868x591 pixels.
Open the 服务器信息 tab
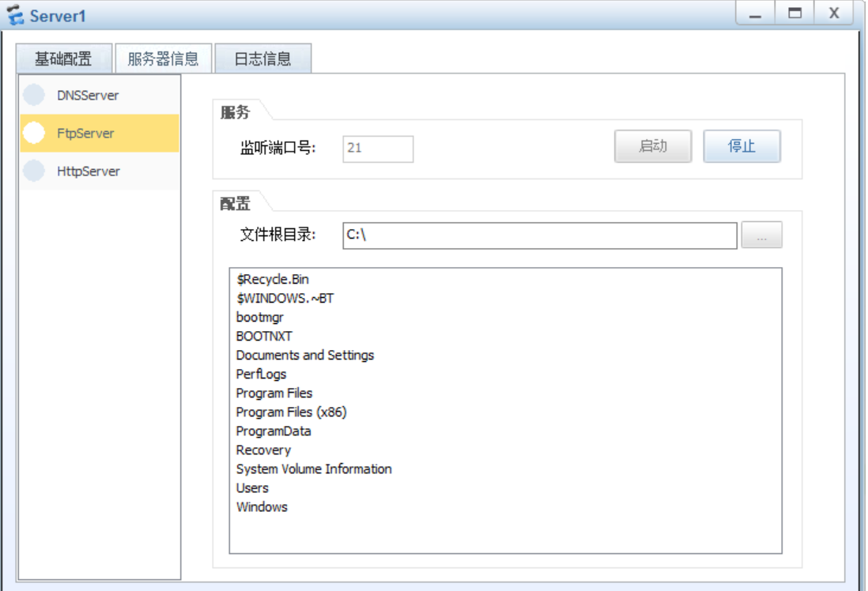164,58
